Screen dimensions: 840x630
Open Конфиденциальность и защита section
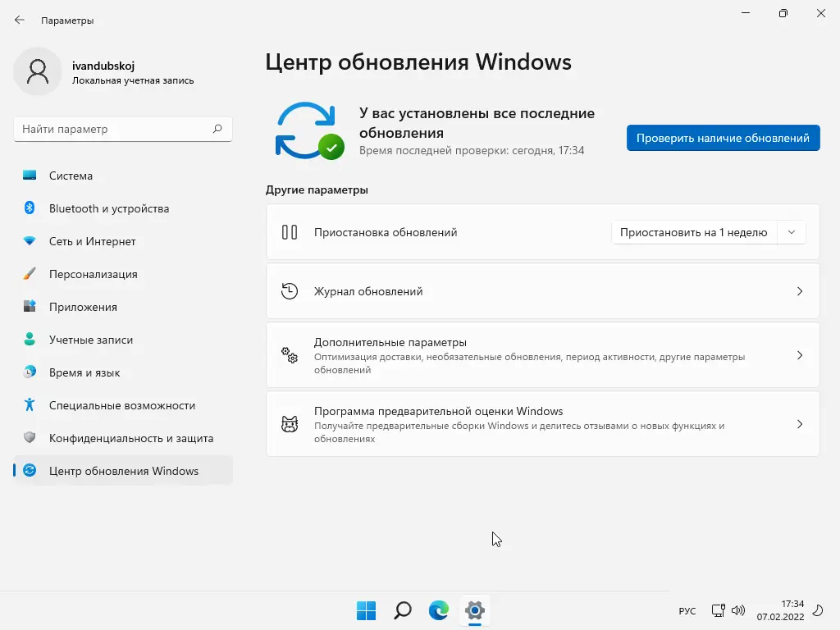coord(123,438)
